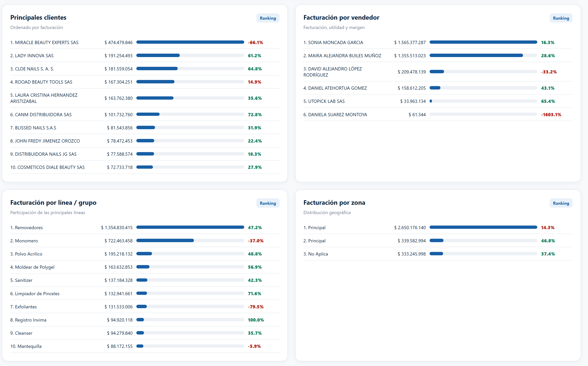
Task: Click the subtitle Participación de las principales líneas
Action: point(48,213)
